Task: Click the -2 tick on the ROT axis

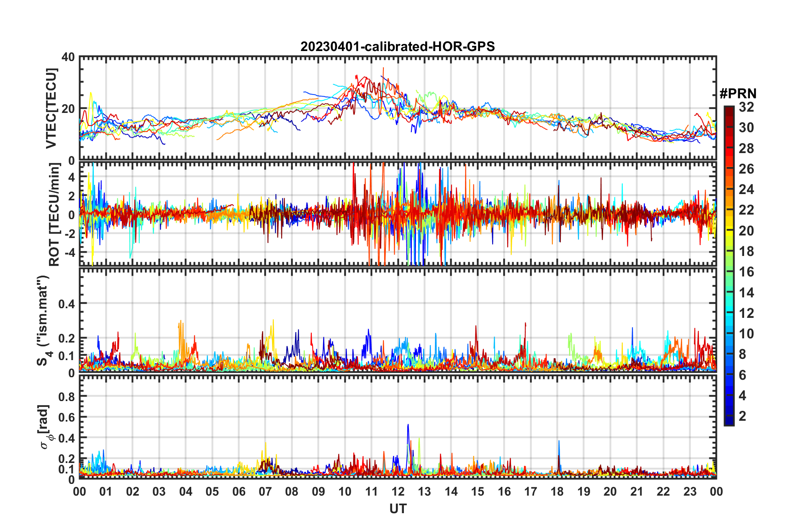Action: click(69, 233)
